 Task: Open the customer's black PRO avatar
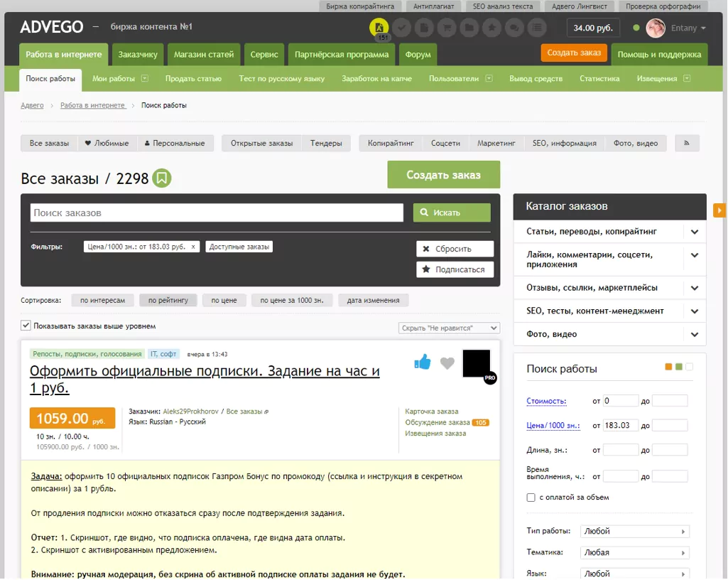477,363
